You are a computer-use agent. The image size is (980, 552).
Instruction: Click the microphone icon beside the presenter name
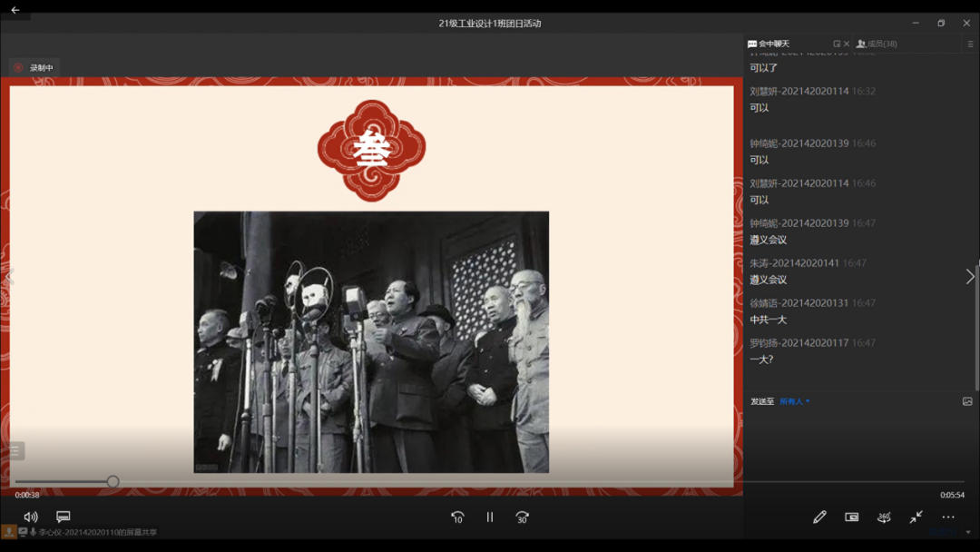34,532
